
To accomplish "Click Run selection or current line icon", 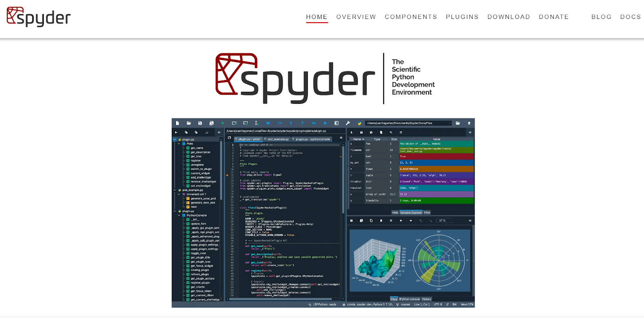I will coord(257,123).
